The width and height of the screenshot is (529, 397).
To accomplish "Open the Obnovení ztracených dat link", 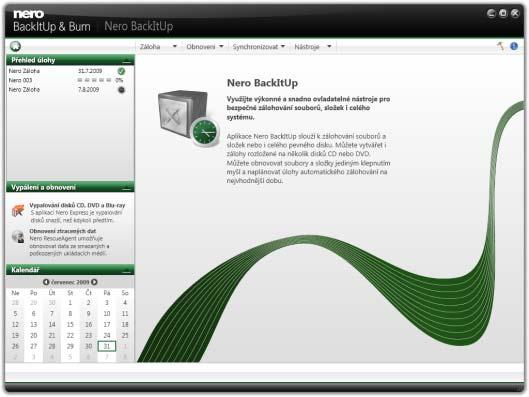I will (x=63, y=231).
